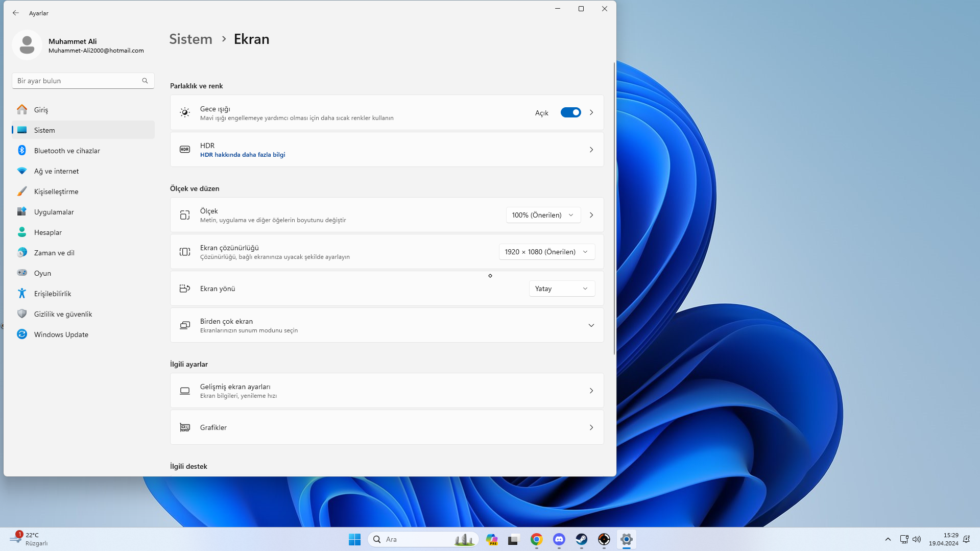
Task: Go to Kişiselleştirme settings
Action: (83, 191)
